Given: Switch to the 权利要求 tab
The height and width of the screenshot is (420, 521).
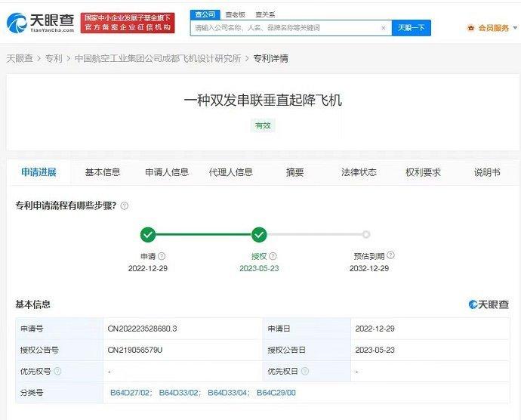Looking at the screenshot, I should pyautogui.click(x=423, y=172).
